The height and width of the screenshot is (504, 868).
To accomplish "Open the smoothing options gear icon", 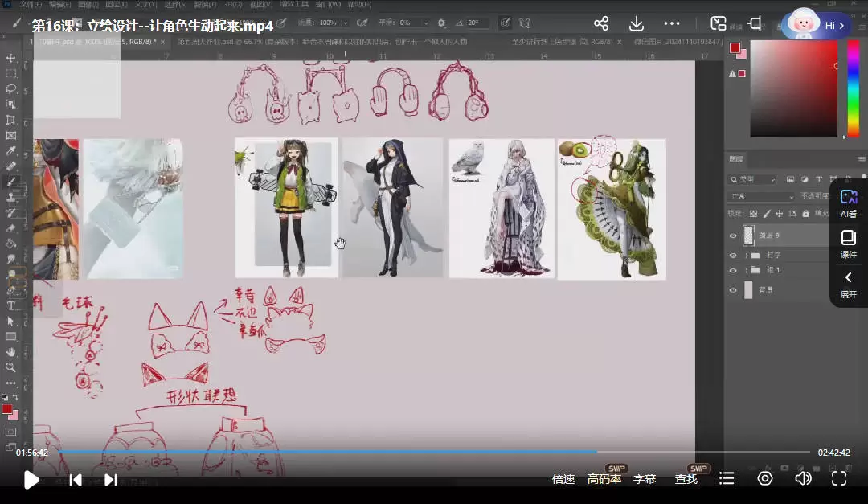I will coord(441,23).
